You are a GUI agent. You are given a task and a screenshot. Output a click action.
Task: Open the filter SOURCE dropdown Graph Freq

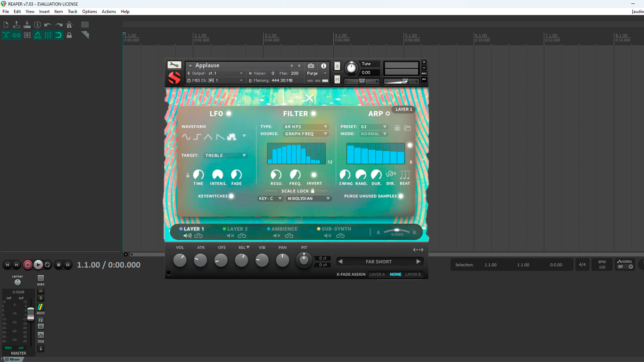(305, 134)
